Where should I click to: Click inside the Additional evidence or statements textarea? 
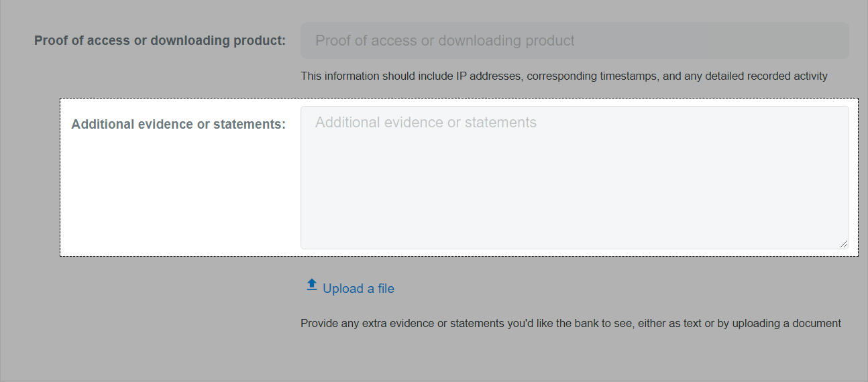click(575, 178)
